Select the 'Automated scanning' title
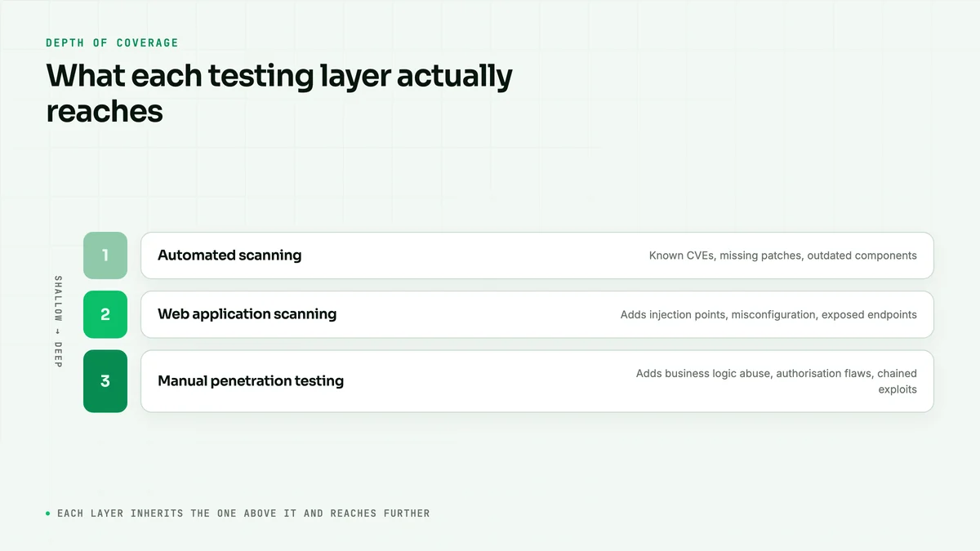 click(x=229, y=256)
